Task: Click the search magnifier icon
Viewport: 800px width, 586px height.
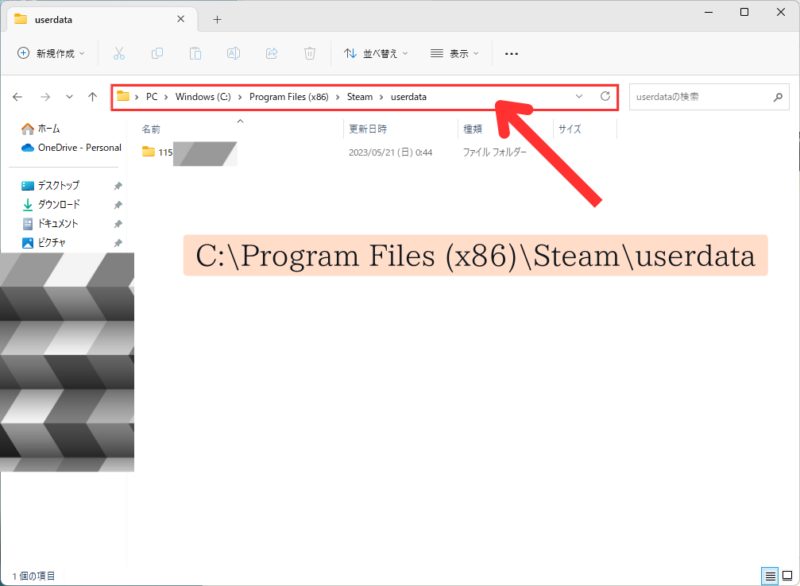Action: pyautogui.click(x=778, y=97)
